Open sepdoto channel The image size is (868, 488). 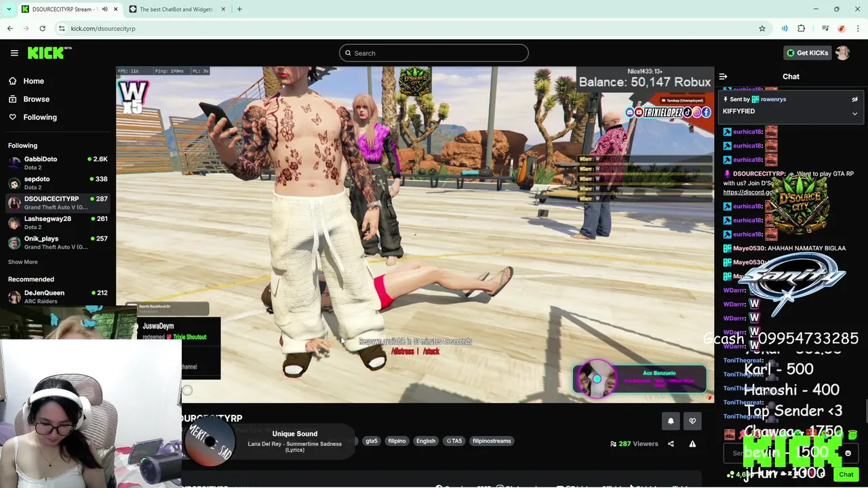pyautogui.click(x=58, y=183)
